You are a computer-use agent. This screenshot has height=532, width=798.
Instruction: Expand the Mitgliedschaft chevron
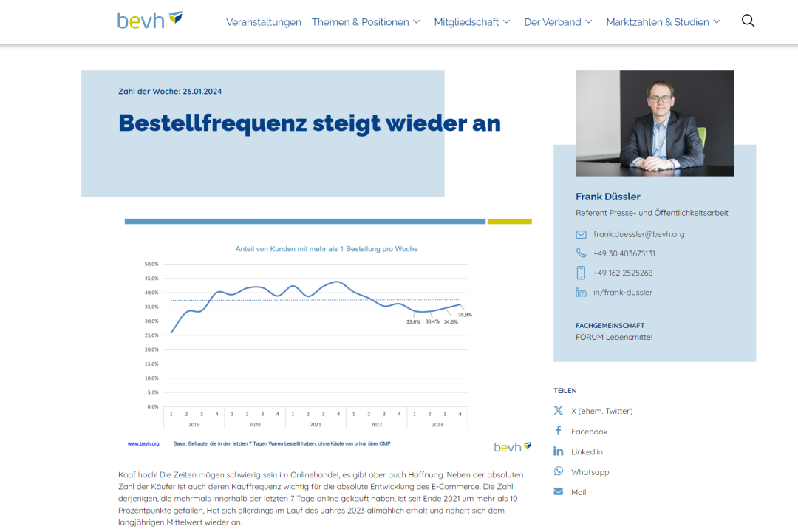tap(506, 22)
